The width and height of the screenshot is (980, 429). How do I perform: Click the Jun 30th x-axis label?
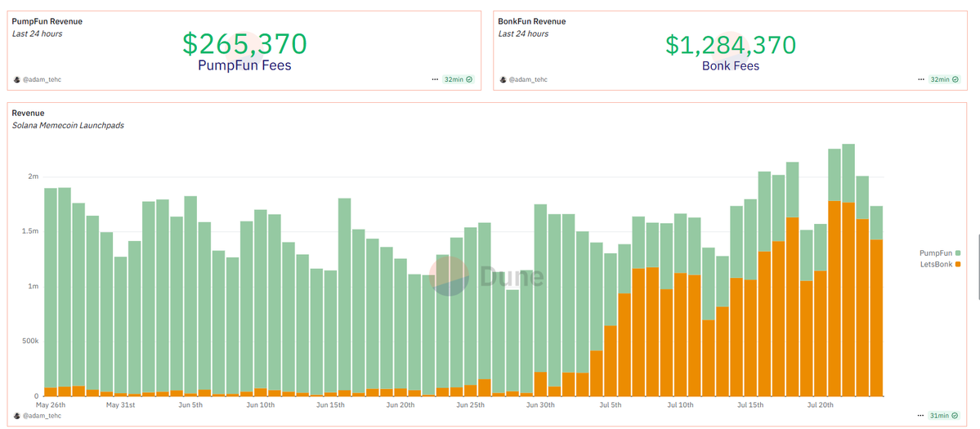540,404
